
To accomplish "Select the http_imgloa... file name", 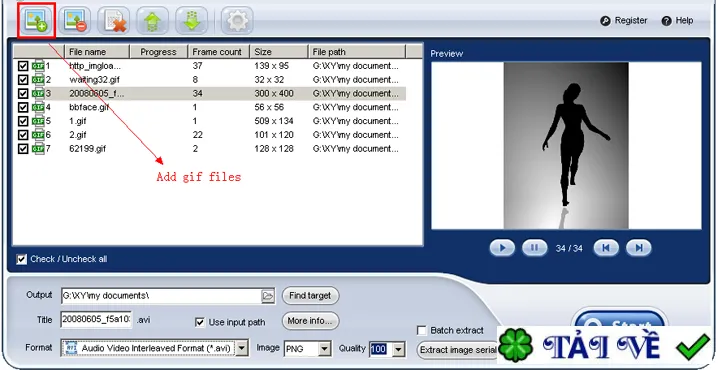I will (x=95, y=66).
